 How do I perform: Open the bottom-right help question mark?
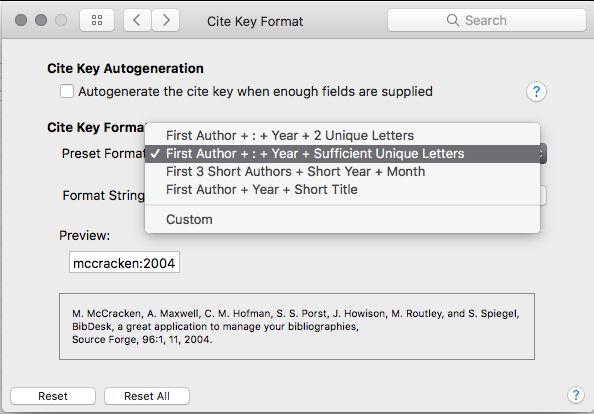(575, 395)
